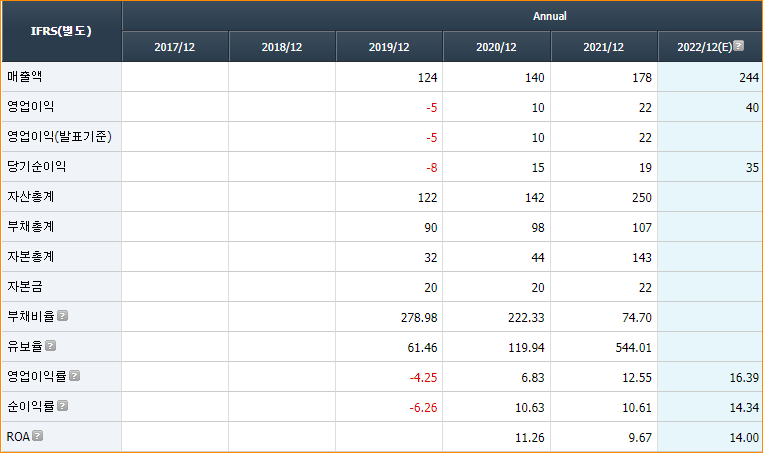Image resolution: width=763 pixels, height=453 pixels.
Task: Click 순이익률 value 10.61
Action: 636,408
